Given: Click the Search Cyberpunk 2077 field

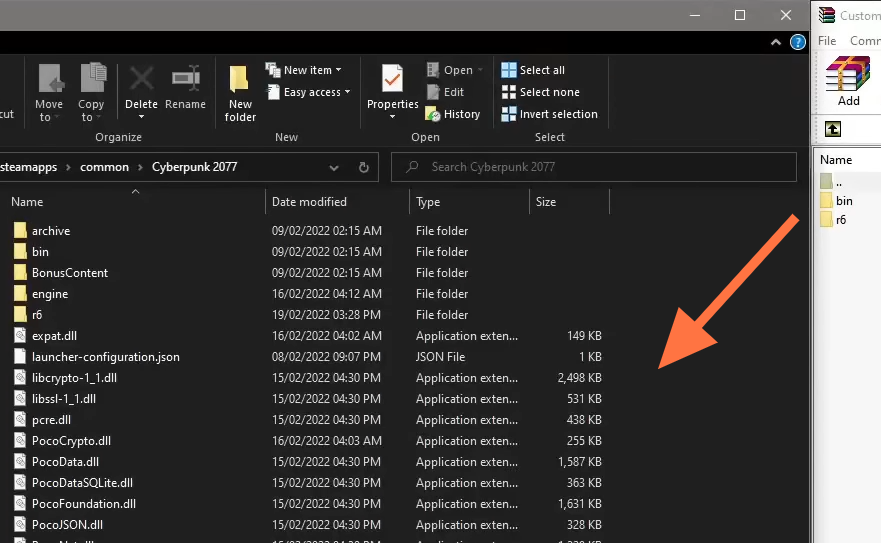Looking at the screenshot, I should click(594, 167).
